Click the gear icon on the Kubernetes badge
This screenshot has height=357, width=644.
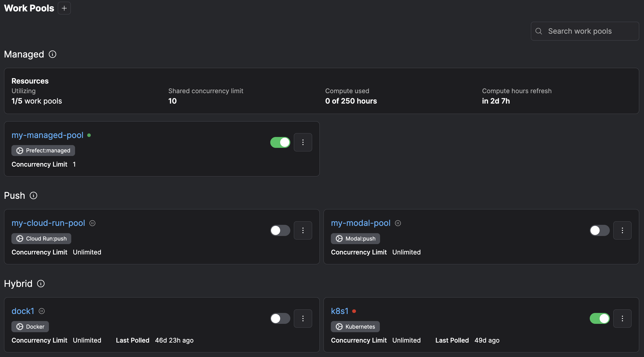tap(339, 327)
